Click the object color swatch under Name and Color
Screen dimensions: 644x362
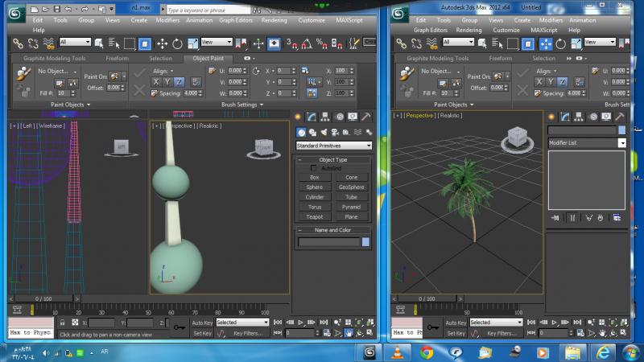point(365,241)
